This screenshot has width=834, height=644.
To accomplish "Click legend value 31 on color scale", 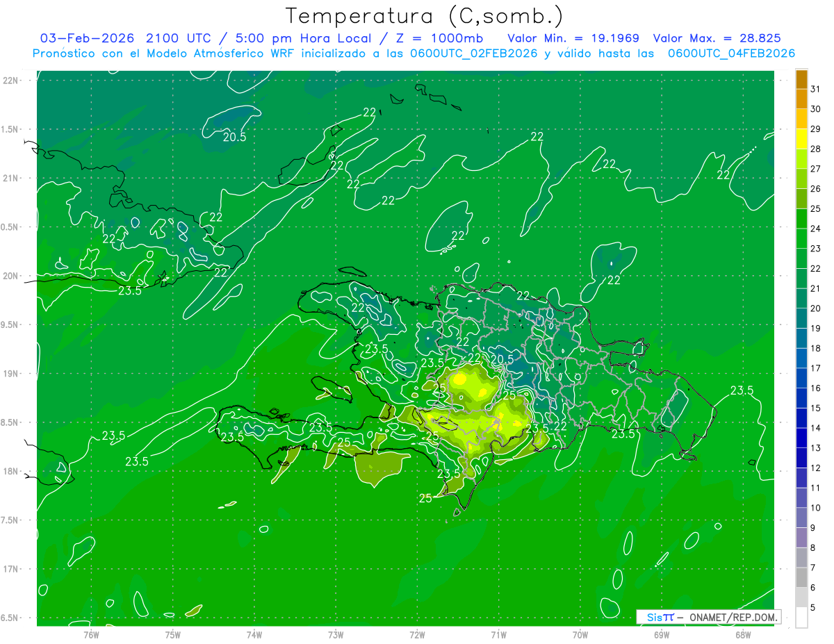I will pyautogui.click(x=816, y=89).
